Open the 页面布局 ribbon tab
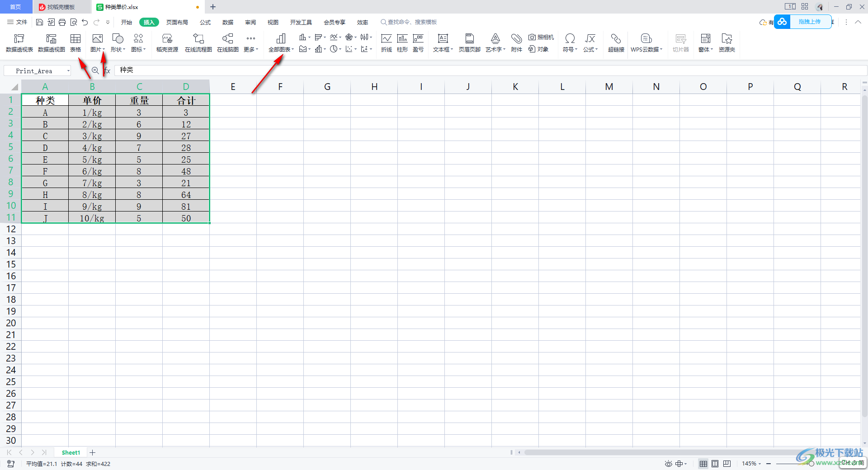868x470 pixels. 177,22
